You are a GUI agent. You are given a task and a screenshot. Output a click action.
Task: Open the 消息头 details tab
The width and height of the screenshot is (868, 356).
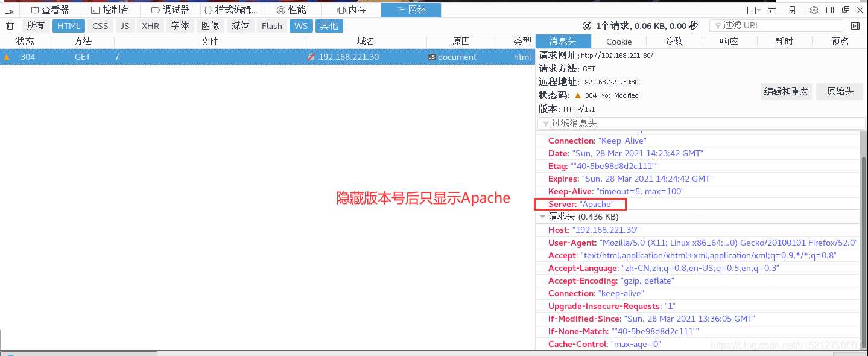(x=563, y=41)
